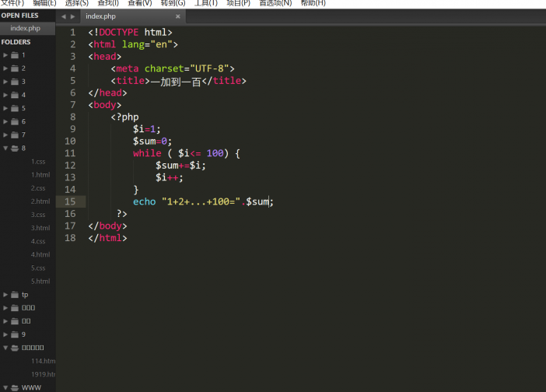Click the next tab arrow in tab bar
The image size is (546, 392).
coord(72,16)
